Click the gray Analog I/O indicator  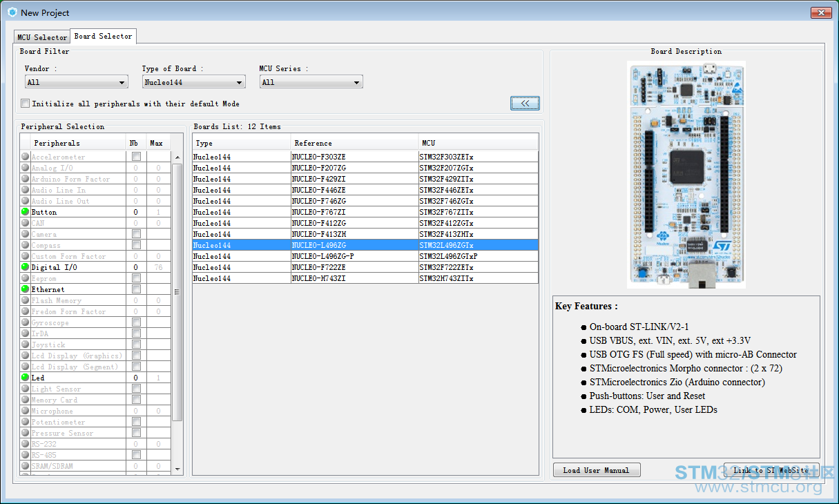tap(26, 168)
